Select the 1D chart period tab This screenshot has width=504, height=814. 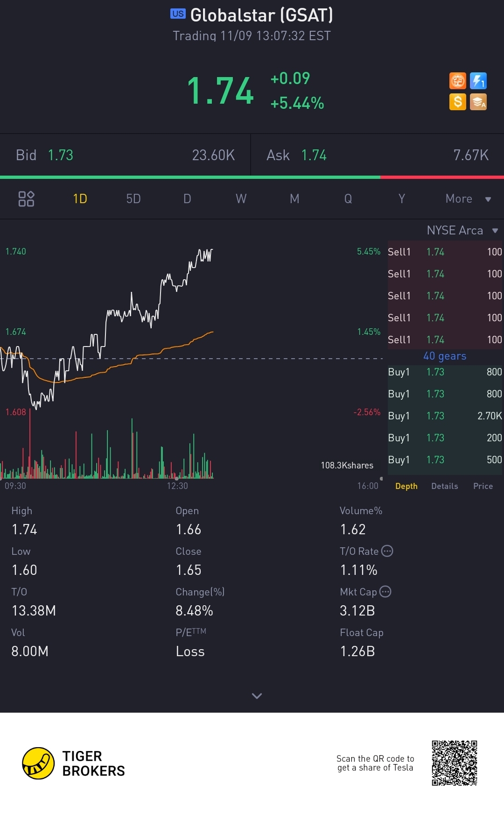80,199
